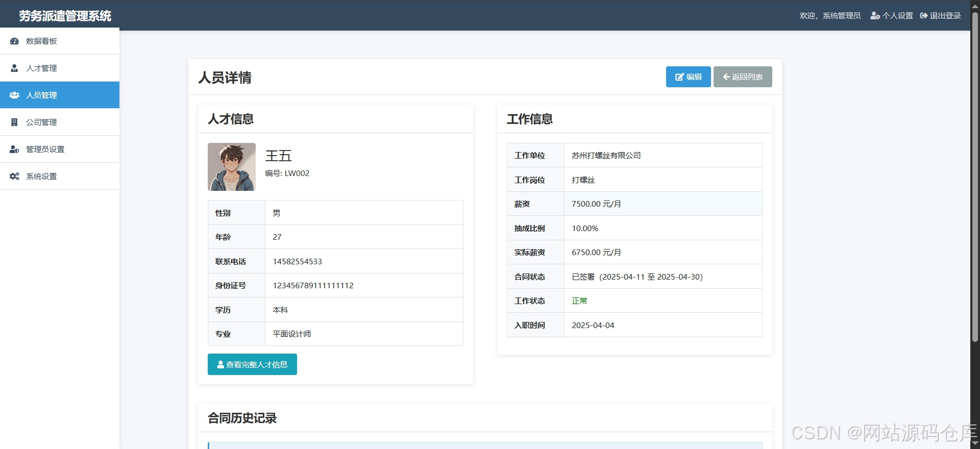980x449 pixels.
Task: Click the 退出登录 link
Action: click(940, 16)
